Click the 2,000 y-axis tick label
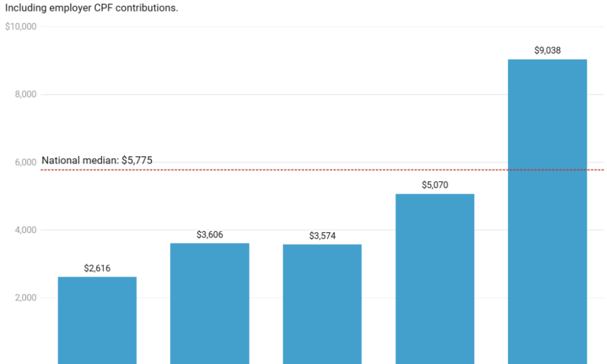Screen dimensions: 607x364 [24, 298]
